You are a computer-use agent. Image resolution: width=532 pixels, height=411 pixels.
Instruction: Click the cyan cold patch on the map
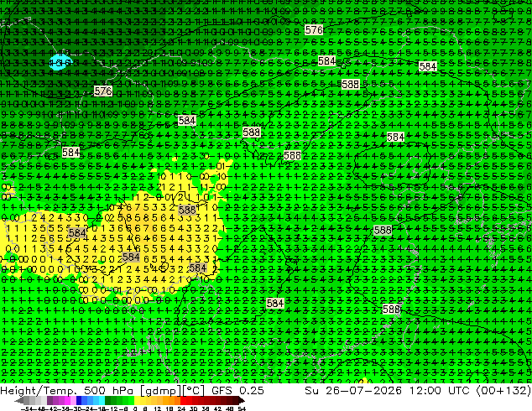[60, 62]
